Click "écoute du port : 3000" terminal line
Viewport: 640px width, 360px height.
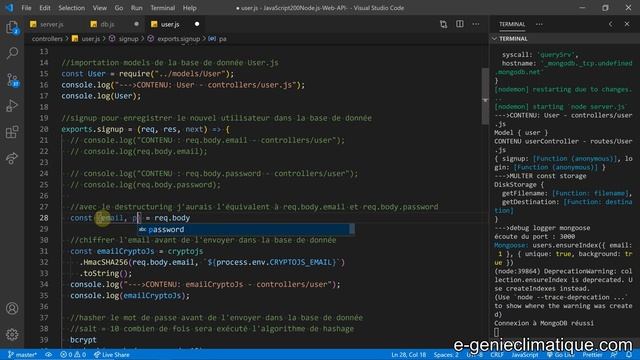coord(534,236)
